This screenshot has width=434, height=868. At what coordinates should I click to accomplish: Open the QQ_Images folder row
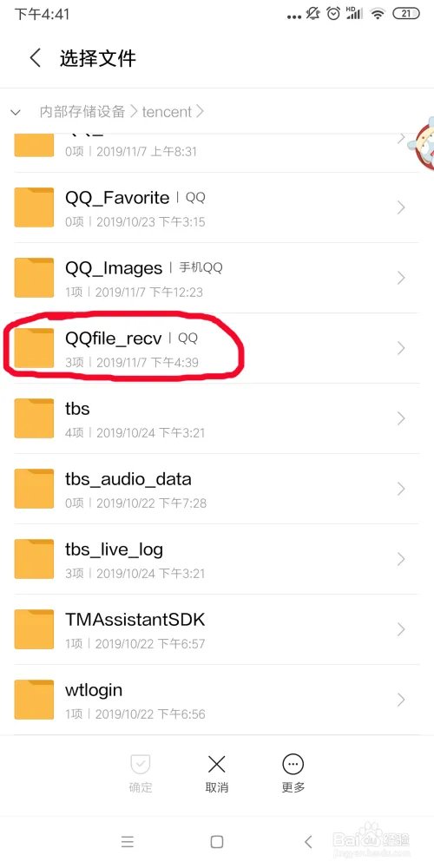coord(217,278)
